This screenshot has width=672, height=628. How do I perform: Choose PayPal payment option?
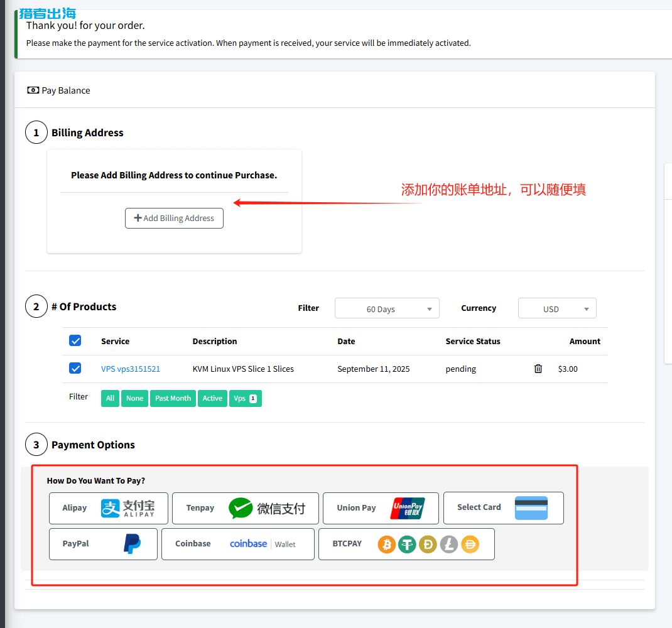pyautogui.click(x=103, y=544)
